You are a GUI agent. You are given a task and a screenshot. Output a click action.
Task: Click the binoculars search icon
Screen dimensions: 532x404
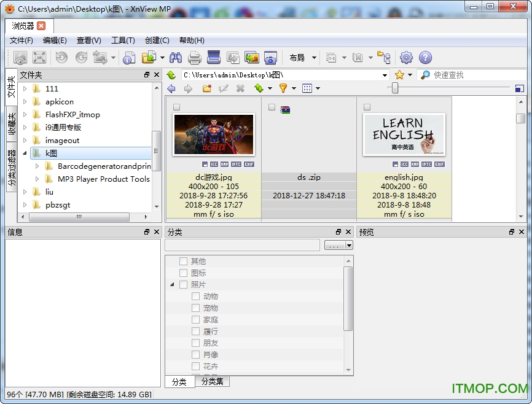point(176,58)
